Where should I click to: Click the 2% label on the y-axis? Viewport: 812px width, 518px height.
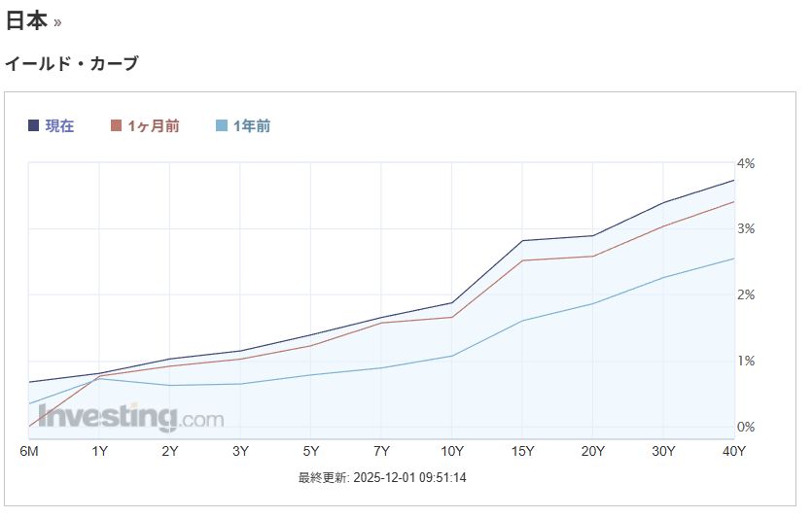point(746,294)
